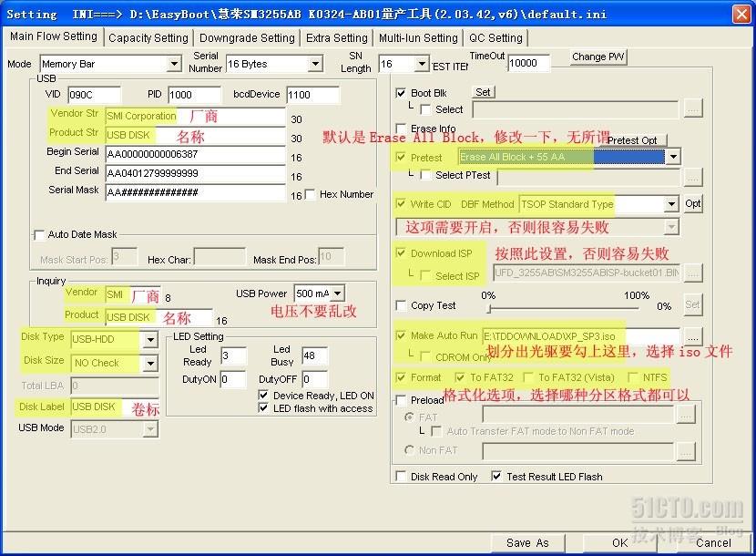756x556 pixels.
Task: Click the Vendor Str input field
Action: (195, 117)
